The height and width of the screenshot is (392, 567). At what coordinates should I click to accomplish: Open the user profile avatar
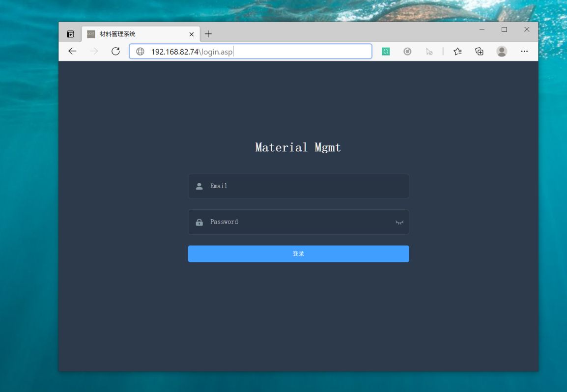pos(502,52)
